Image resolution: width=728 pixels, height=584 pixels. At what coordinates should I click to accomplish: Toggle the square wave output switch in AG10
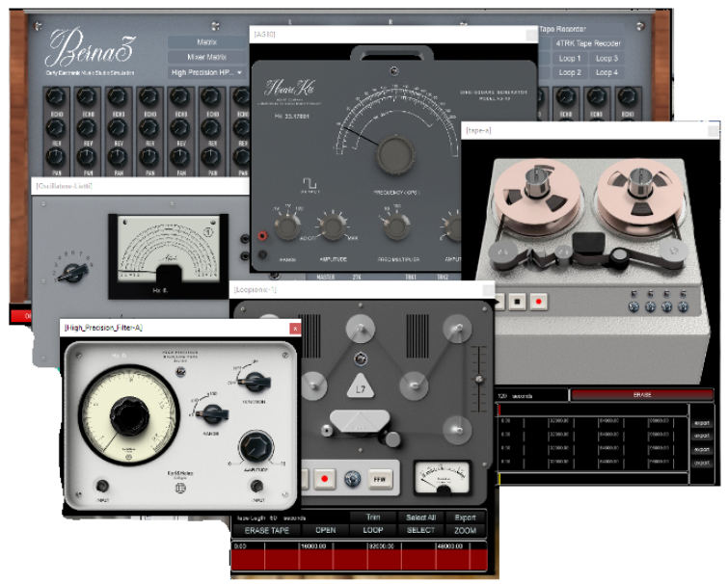(310, 183)
